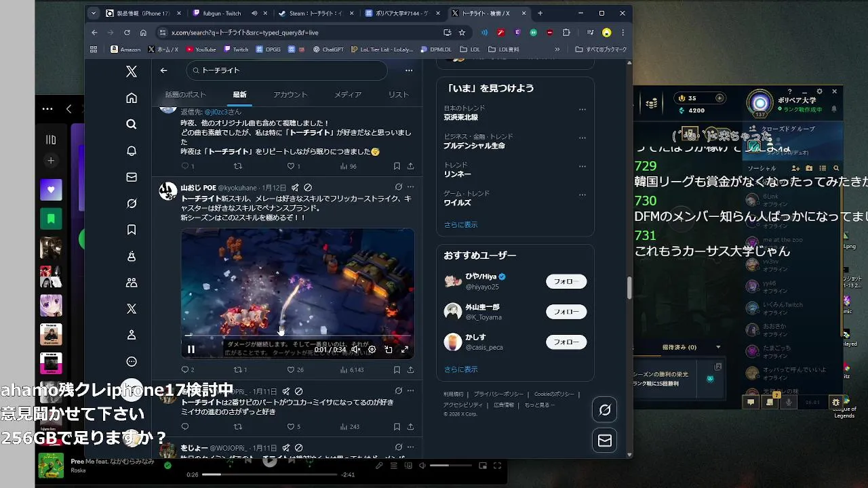Repost the 山おじ POE post
The image size is (868, 488).
click(x=237, y=369)
